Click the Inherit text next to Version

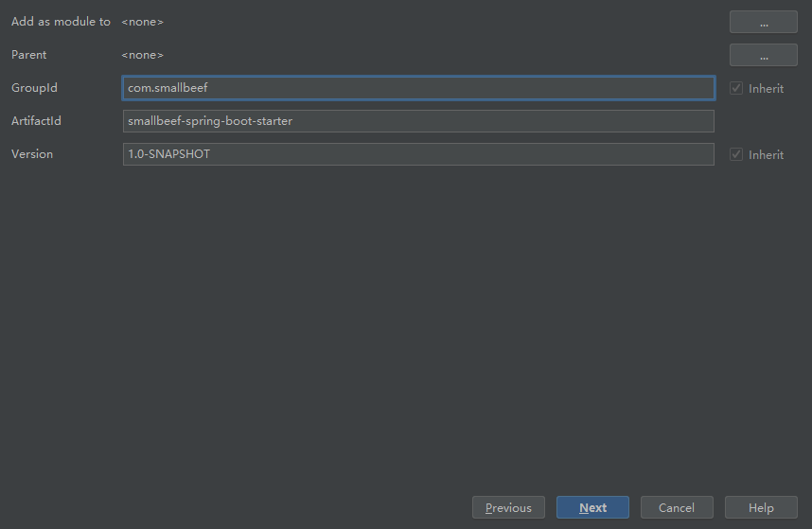coord(766,155)
